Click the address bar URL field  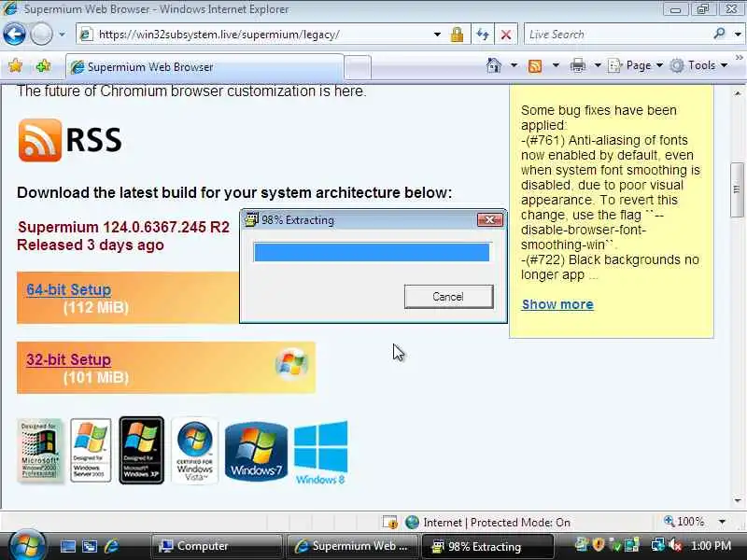click(260, 35)
